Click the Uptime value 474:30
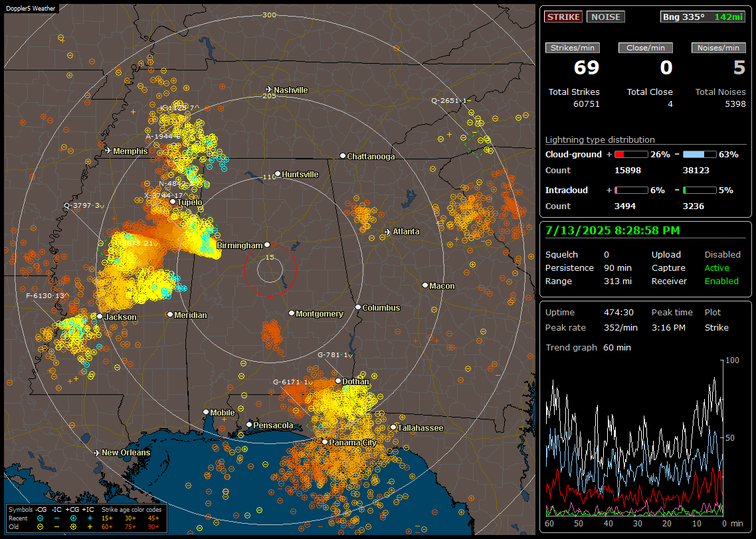 pos(618,313)
